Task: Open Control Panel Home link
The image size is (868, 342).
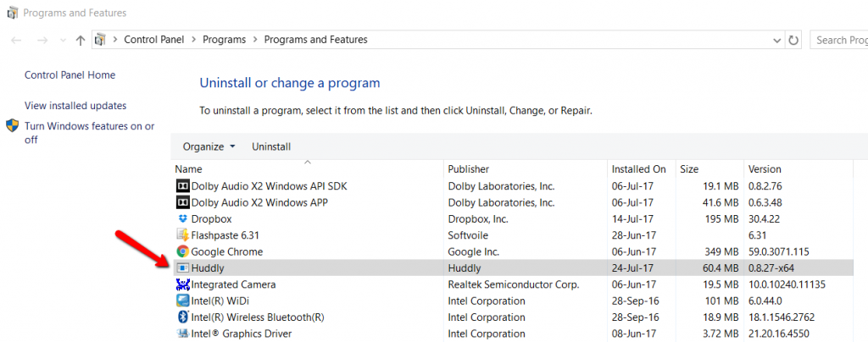Action: tap(70, 75)
